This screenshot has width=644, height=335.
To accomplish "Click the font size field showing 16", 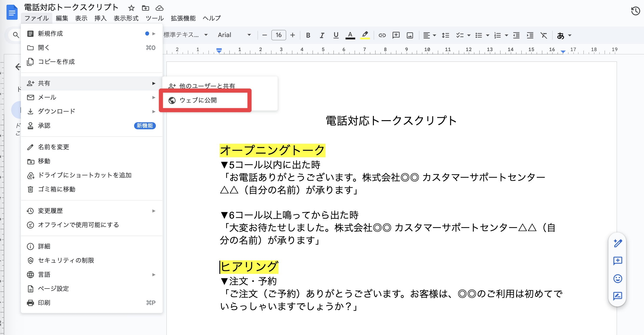I will [x=278, y=35].
